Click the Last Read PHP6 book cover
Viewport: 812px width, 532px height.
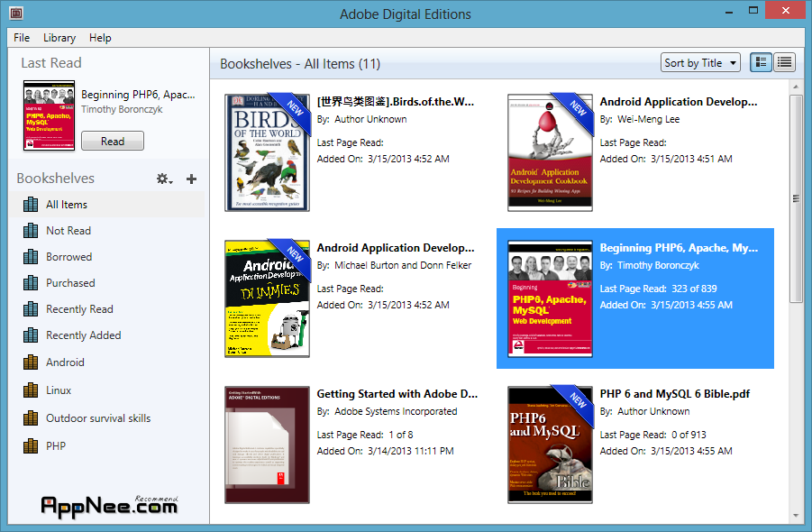(x=50, y=115)
